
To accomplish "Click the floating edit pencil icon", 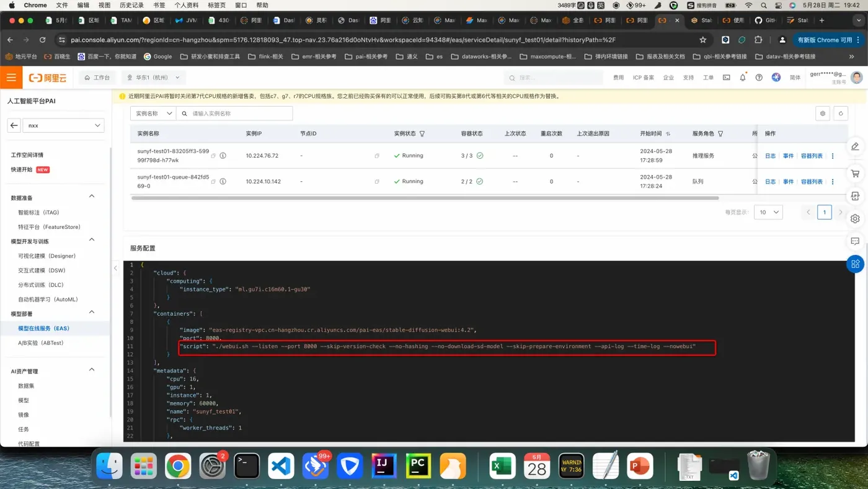I will click(855, 146).
